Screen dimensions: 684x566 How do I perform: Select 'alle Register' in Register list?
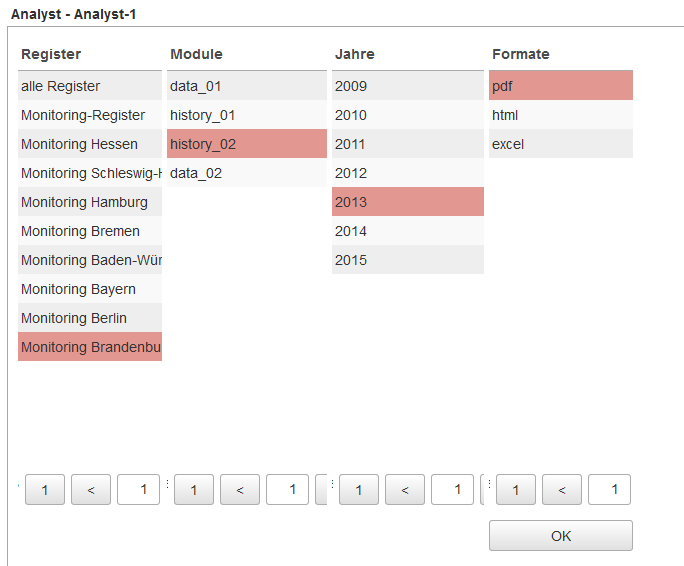click(89, 86)
